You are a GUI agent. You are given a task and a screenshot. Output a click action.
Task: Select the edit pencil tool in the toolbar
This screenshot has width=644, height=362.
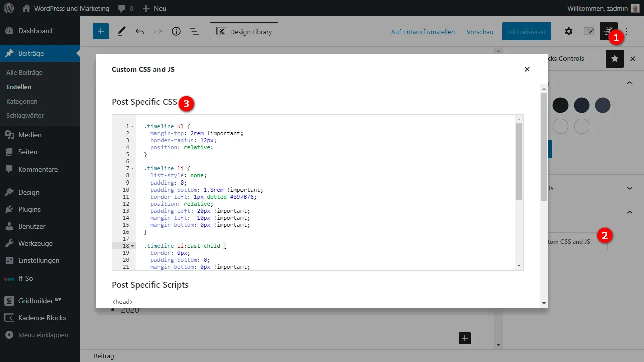point(121,31)
